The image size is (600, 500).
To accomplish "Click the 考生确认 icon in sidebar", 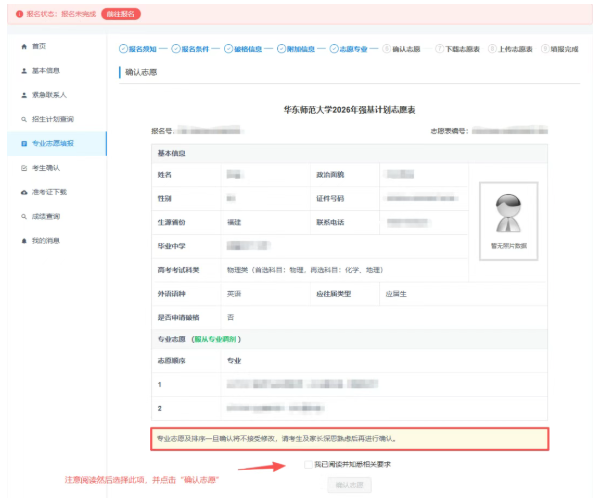I will [24, 167].
